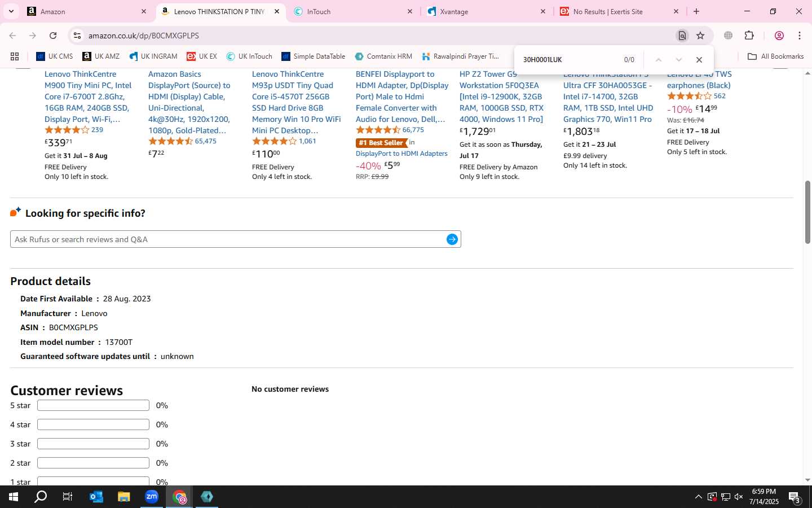Image resolution: width=812 pixels, height=508 pixels.
Task: Open Rawalpindi Prayer Times bookmark
Action: pos(461,56)
